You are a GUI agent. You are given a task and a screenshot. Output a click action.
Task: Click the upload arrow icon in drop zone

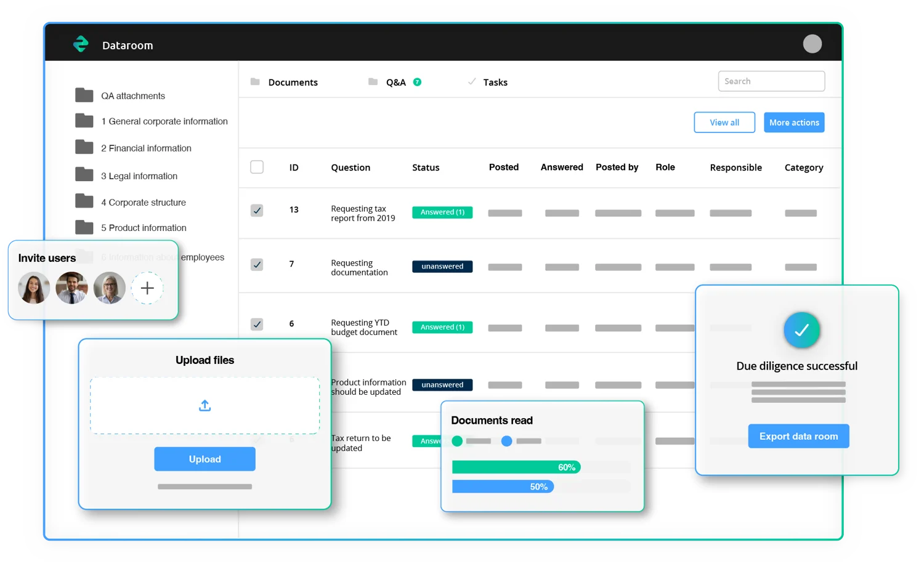coord(205,405)
